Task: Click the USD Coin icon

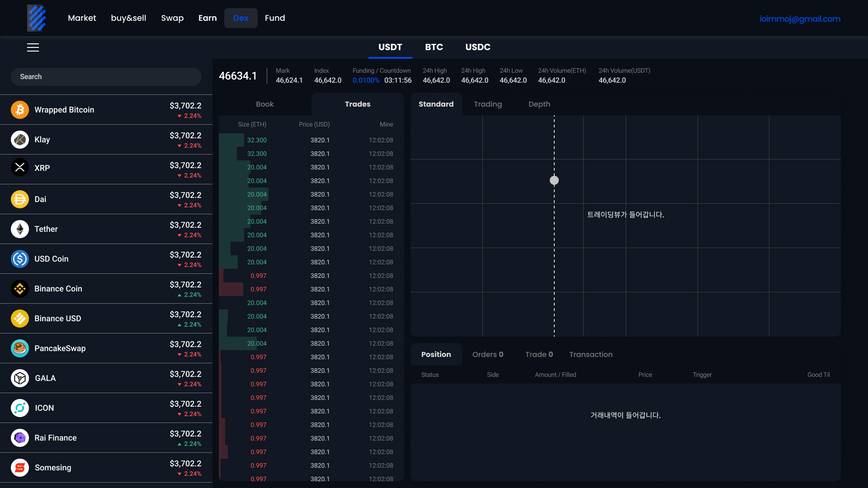Action: pyautogui.click(x=20, y=259)
